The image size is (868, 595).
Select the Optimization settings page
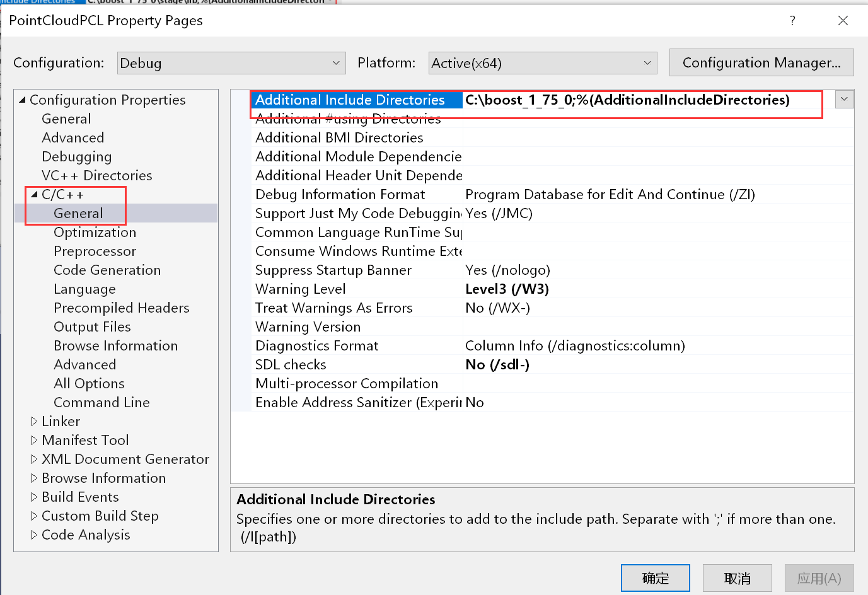94,232
